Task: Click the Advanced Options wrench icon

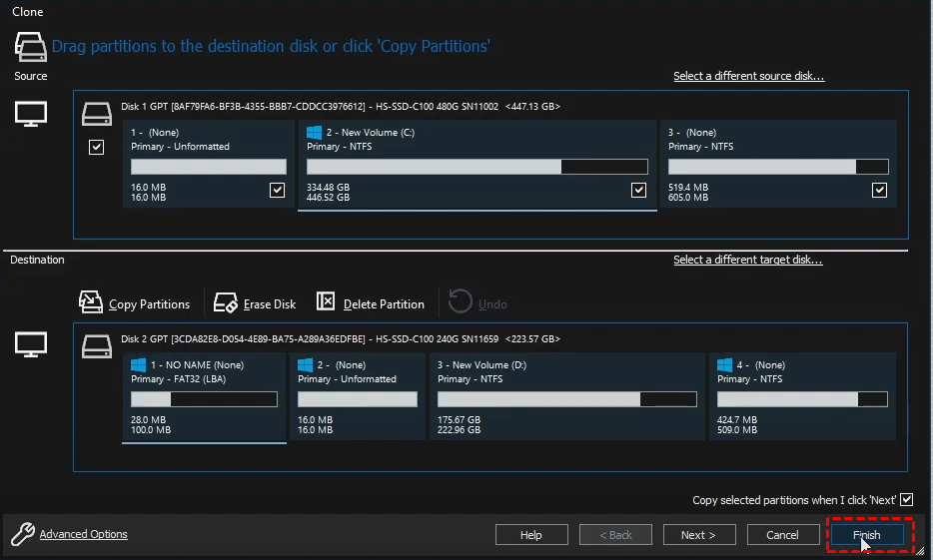Action: tap(22, 534)
